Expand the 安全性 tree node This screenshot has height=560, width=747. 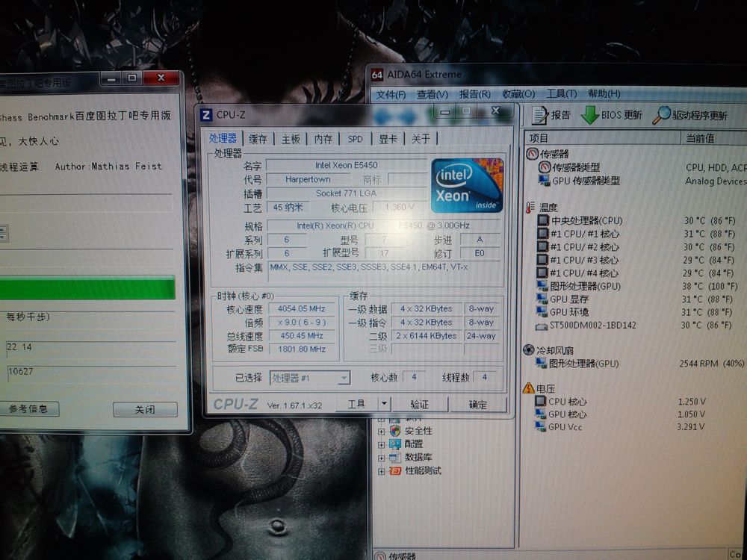(x=381, y=432)
